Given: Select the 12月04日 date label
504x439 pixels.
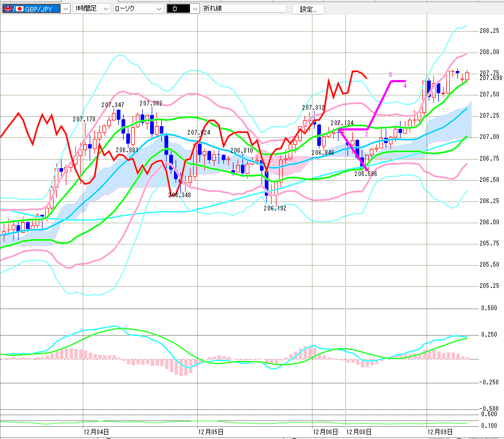Looking at the screenshot, I should tap(96, 432).
